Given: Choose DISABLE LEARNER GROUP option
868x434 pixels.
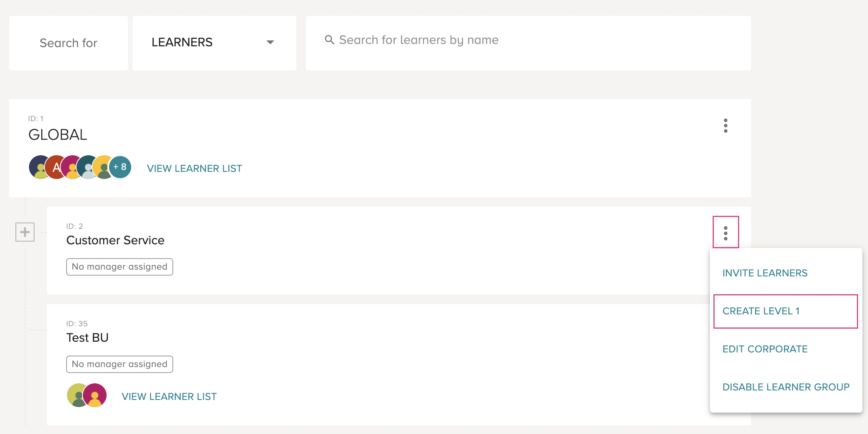Looking at the screenshot, I should click(x=786, y=387).
